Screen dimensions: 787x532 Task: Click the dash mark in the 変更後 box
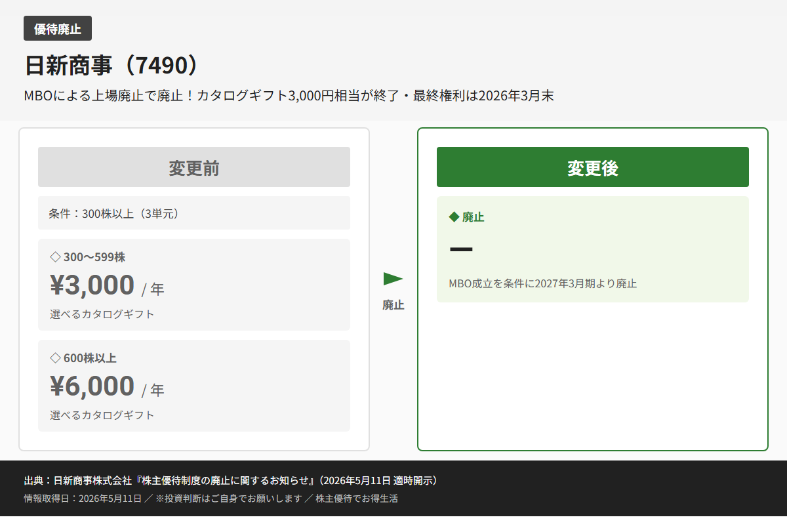coord(461,249)
